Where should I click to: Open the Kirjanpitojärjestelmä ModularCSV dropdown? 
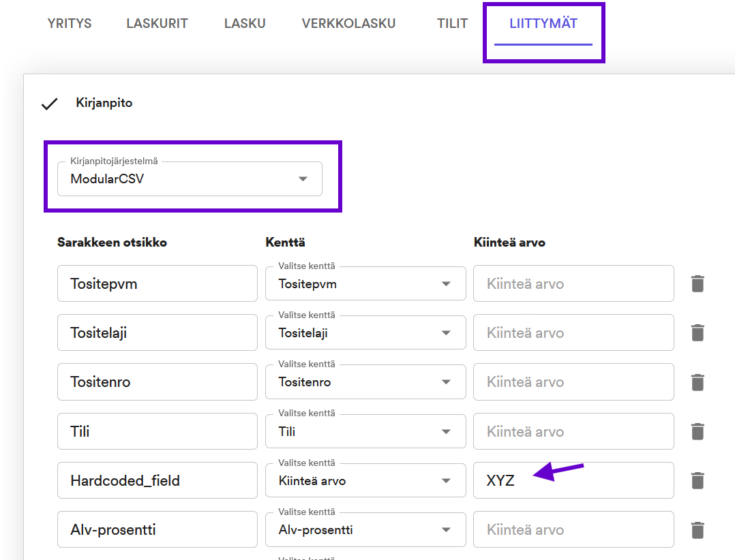click(190, 179)
